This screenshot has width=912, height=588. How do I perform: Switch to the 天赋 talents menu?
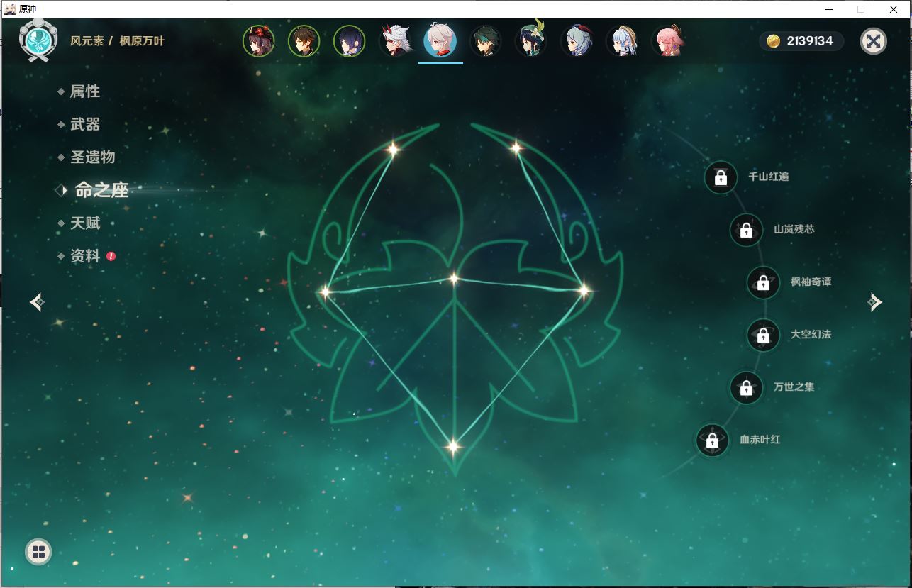click(x=84, y=223)
